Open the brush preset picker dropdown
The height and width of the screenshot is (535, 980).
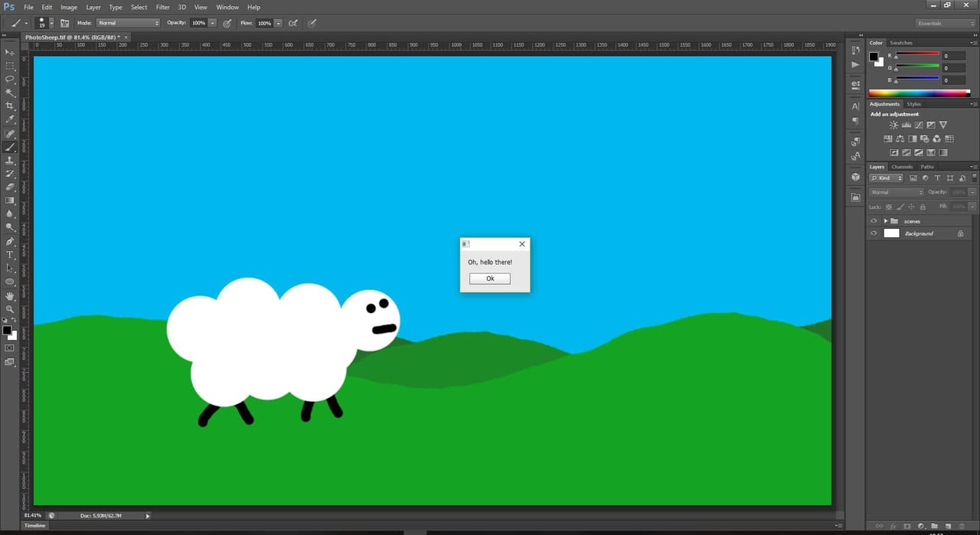coord(51,23)
